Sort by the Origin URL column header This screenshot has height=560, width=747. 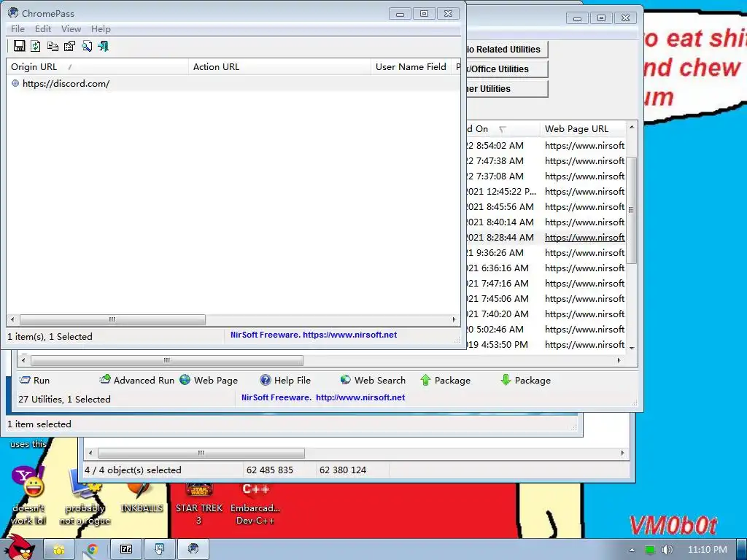click(x=97, y=66)
